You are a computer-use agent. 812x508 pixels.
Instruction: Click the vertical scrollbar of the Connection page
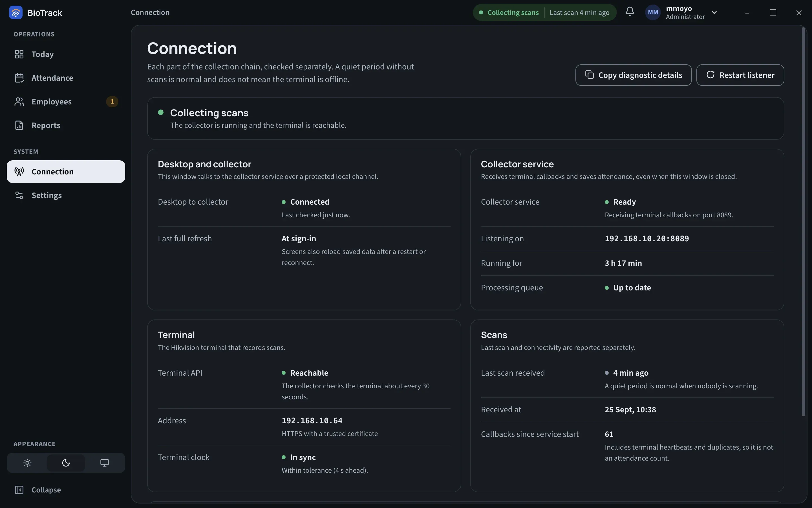click(x=803, y=222)
